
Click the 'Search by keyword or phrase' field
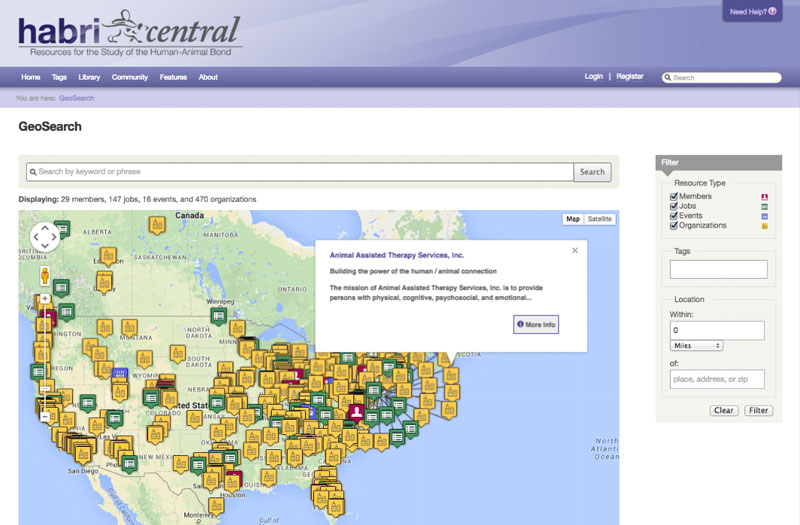300,172
